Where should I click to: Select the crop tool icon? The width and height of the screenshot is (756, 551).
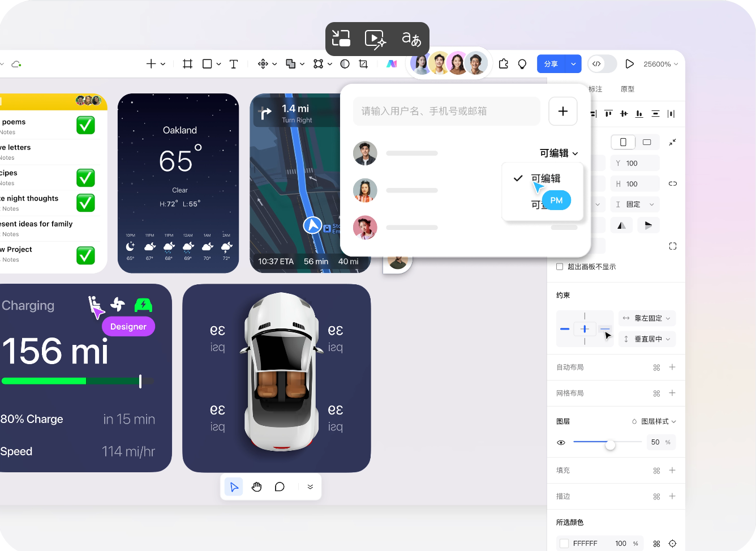point(363,64)
